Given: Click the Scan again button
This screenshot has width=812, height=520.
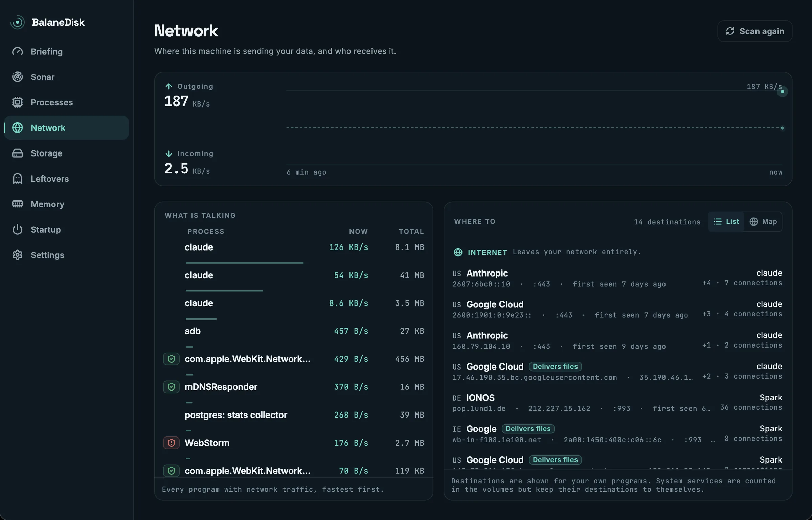Looking at the screenshot, I should [x=755, y=31].
